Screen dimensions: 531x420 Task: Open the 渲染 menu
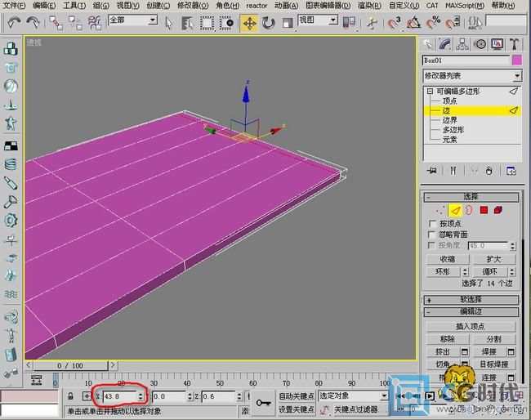tap(369, 6)
